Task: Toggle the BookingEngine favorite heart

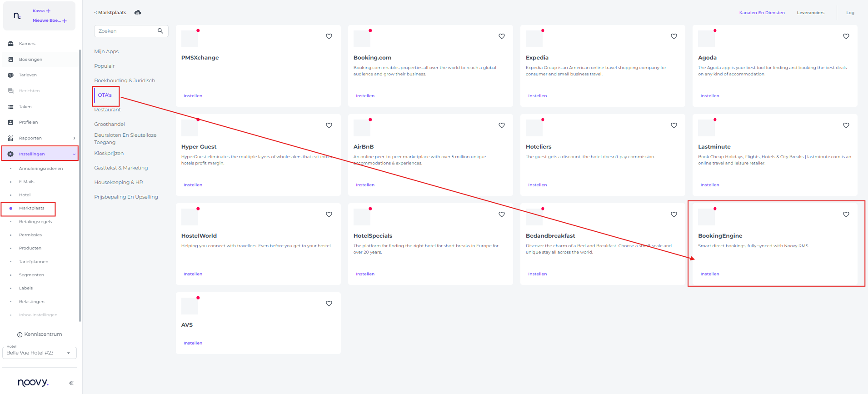Action: (846, 214)
